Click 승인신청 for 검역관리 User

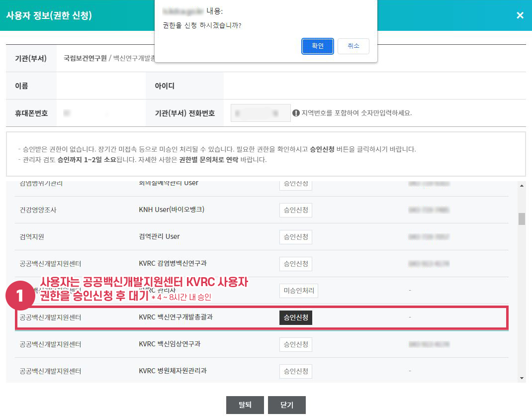295,237
